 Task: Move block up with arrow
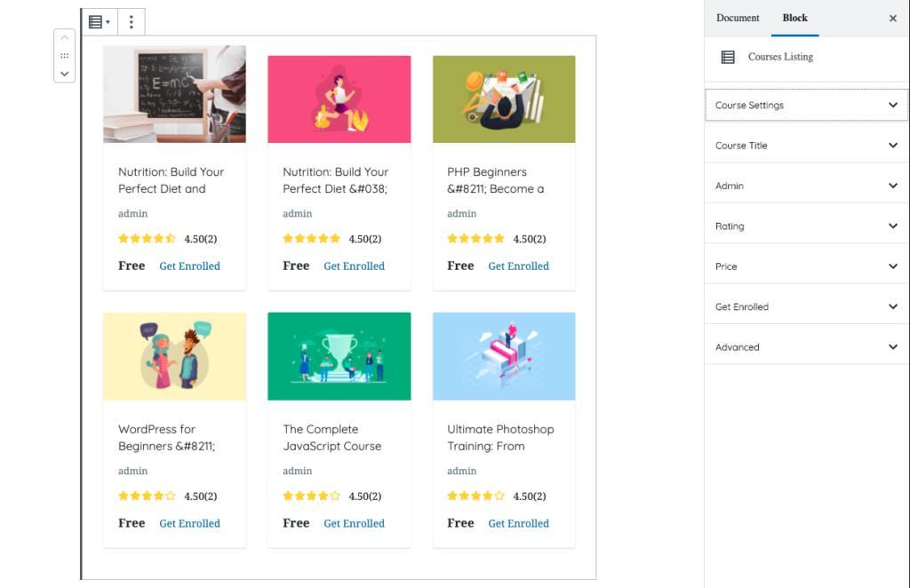point(64,37)
